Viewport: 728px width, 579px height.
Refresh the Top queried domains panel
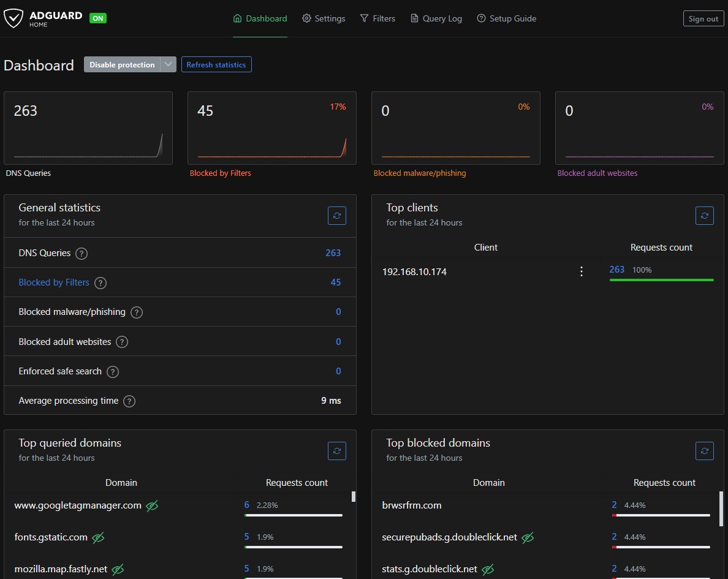click(337, 451)
